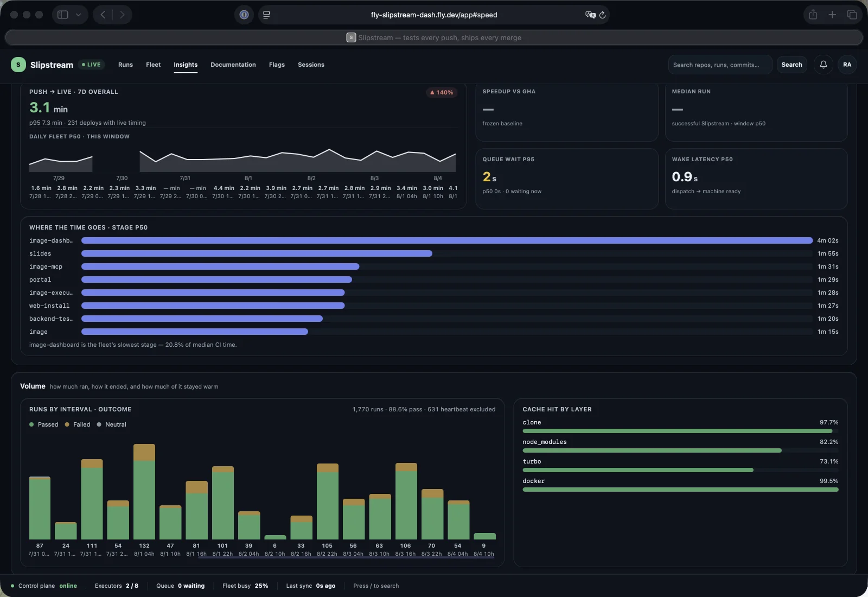This screenshot has height=597, width=868.
Task: Click 'Executors 2 / 8' status entry
Action: point(117,586)
